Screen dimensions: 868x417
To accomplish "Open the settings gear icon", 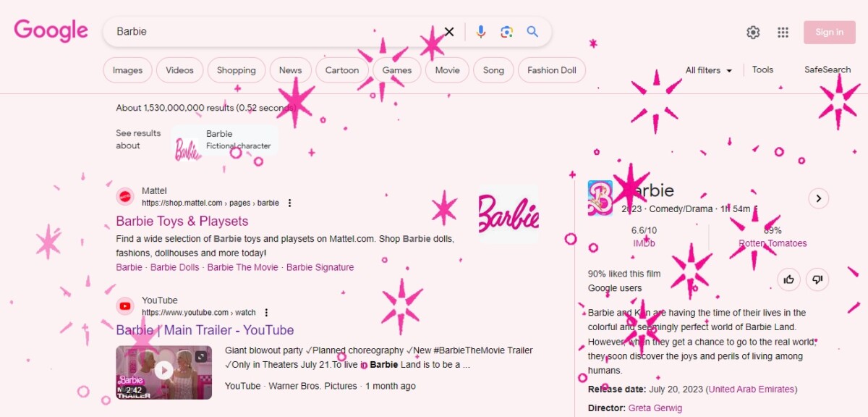I will [x=753, y=33].
